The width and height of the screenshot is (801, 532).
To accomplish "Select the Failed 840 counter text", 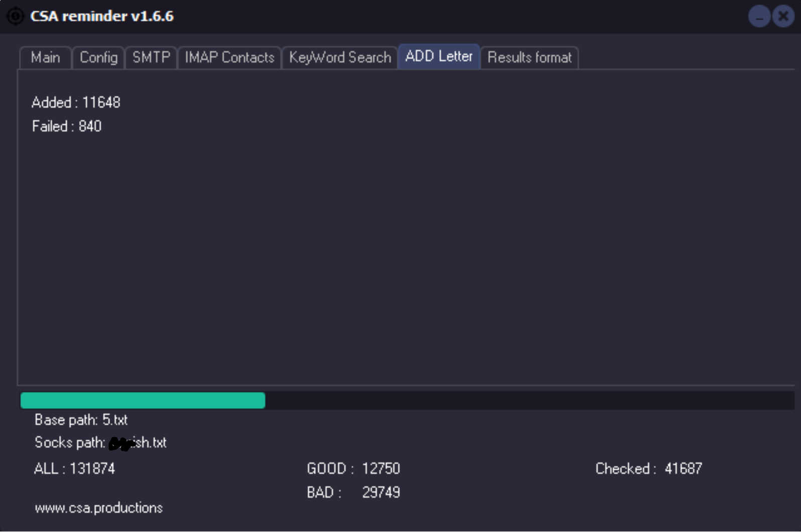I will click(67, 126).
